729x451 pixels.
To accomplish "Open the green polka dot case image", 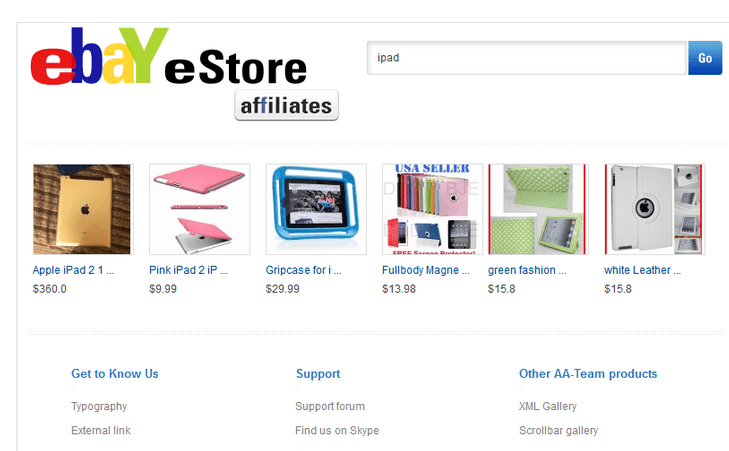I will point(538,209).
